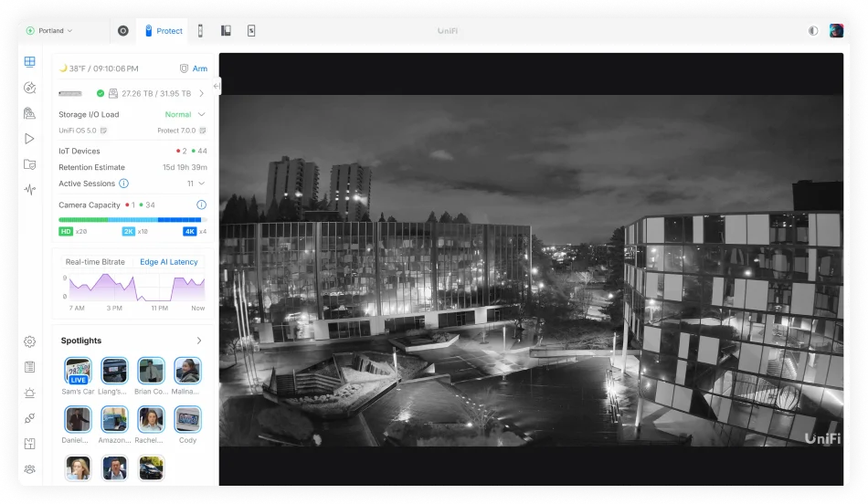Open the UniFi Network app icon

123,31
